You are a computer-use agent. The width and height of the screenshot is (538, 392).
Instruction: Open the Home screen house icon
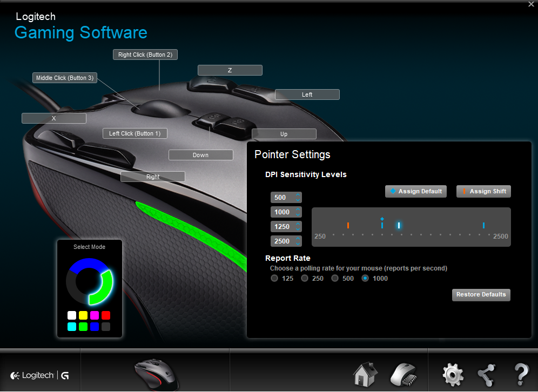coord(365,374)
